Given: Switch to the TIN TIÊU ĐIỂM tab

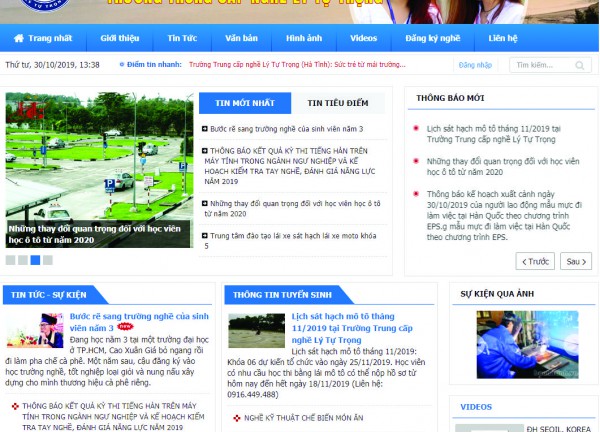Looking at the screenshot, I should (x=338, y=103).
